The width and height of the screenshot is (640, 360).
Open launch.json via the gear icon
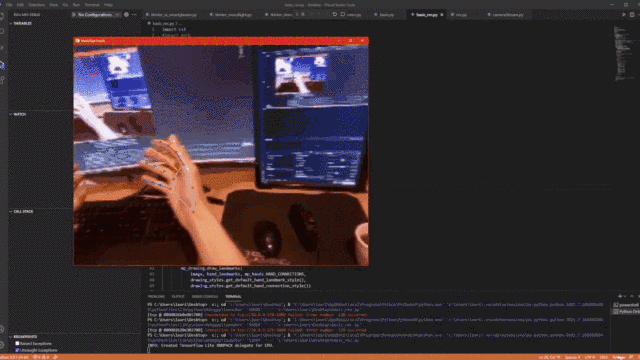(x=126, y=15)
